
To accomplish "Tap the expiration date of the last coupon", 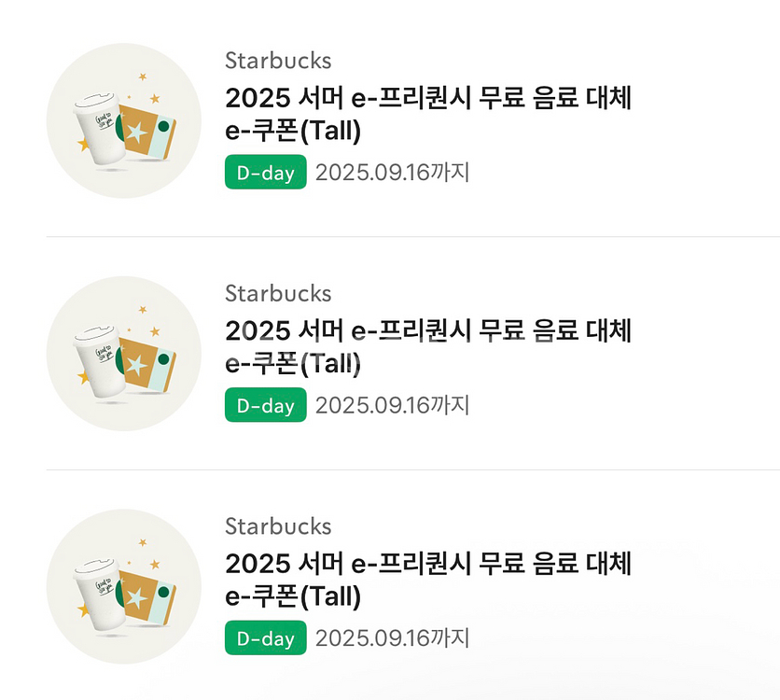I will pos(391,638).
